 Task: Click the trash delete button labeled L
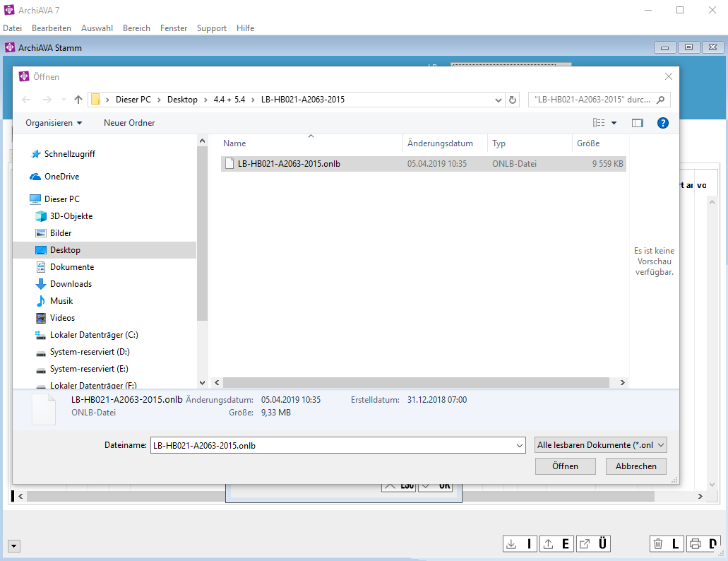click(x=667, y=543)
